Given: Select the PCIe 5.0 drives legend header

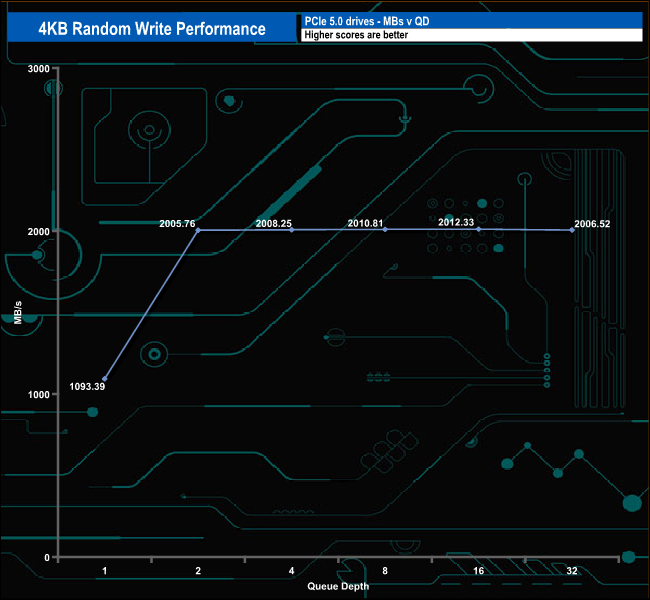Looking at the screenshot, I should pyautogui.click(x=470, y=20).
